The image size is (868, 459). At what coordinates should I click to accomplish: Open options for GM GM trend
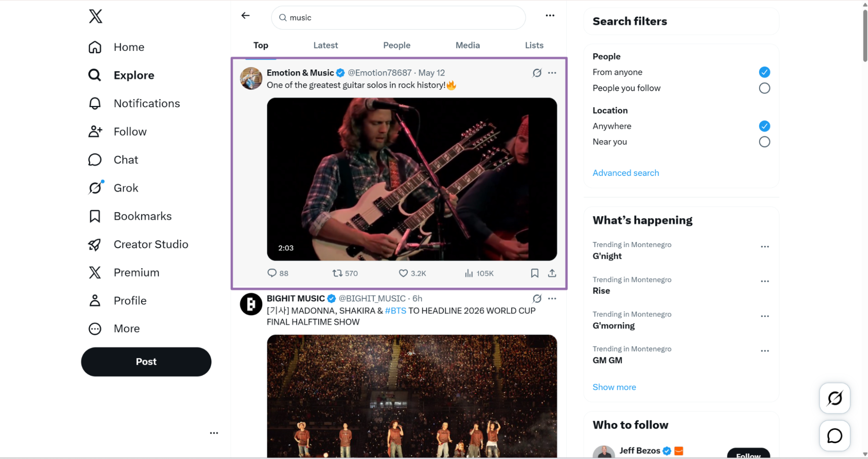(765, 351)
